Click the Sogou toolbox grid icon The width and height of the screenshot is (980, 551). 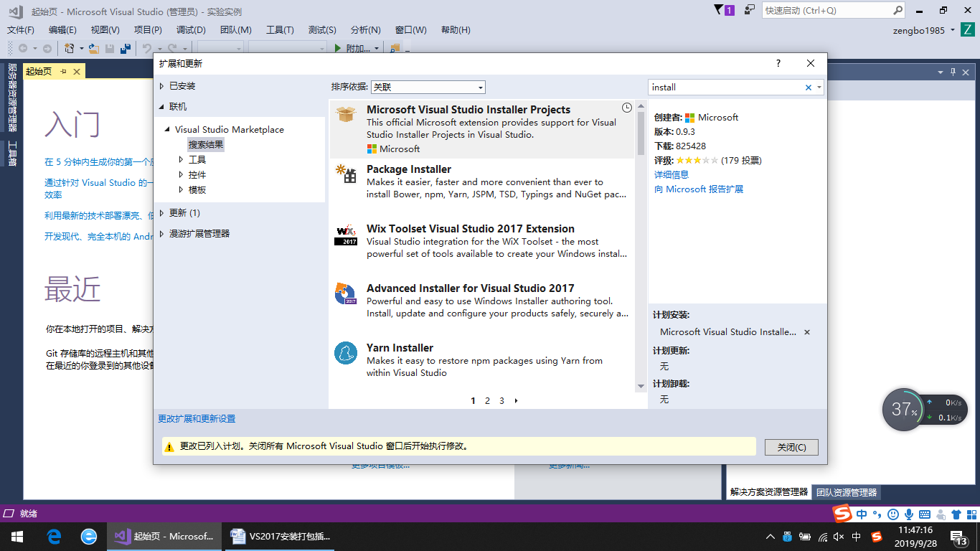pos(971,514)
